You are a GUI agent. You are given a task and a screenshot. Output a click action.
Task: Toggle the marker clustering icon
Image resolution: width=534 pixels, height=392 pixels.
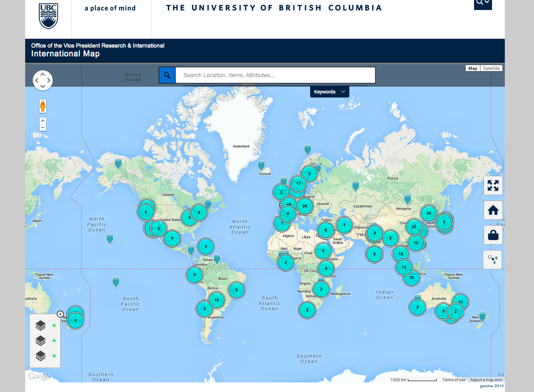pyautogui.click(x=492, y=260)
